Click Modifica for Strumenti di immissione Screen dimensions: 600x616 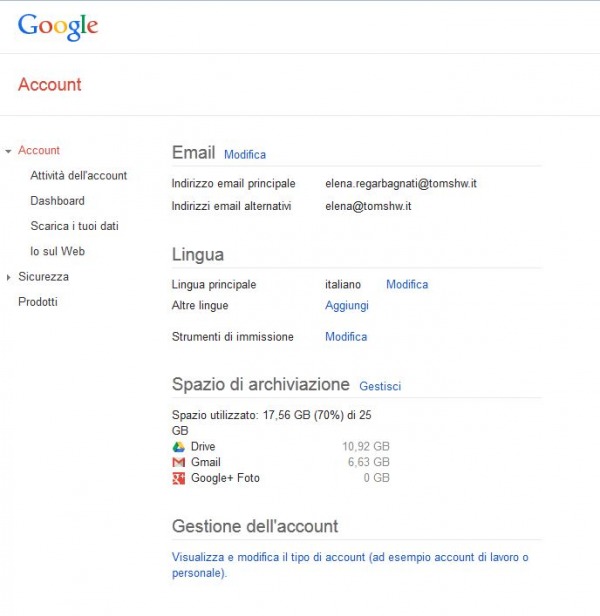tap(346, 336)
